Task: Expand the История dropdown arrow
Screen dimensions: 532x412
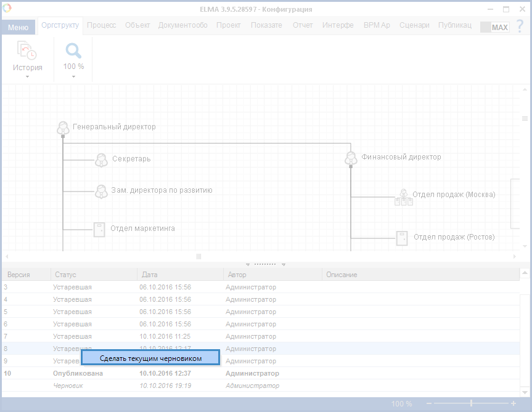Action: [x=27, y=77]
